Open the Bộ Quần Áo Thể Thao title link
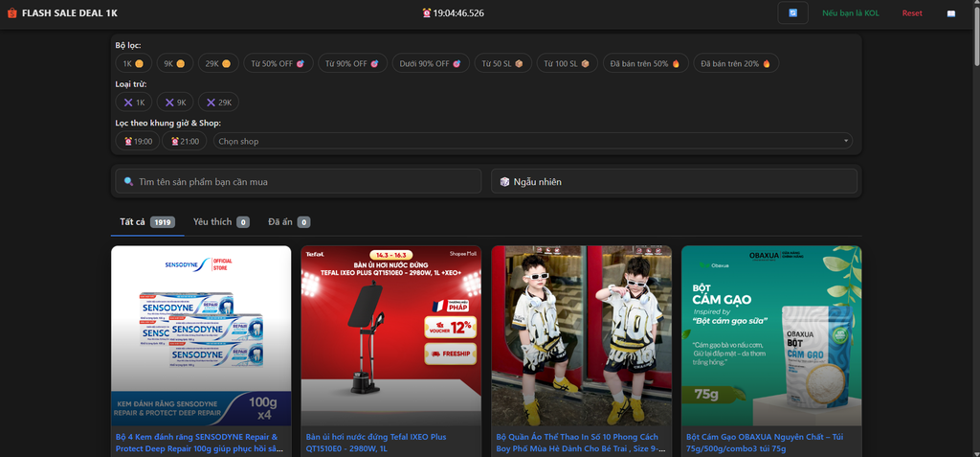 [581, 443]
